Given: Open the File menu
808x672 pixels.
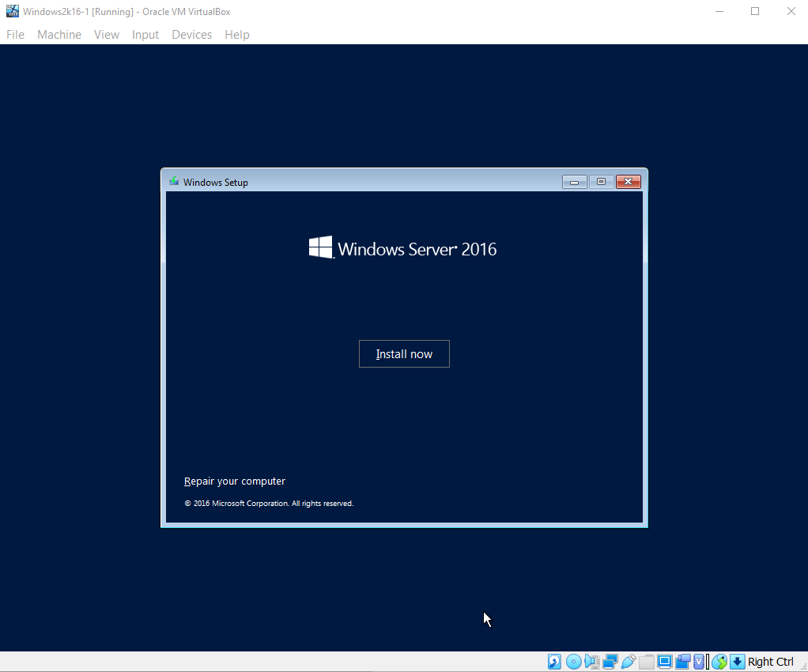Looking at the screenshot, I should click(x=16, y=35).
